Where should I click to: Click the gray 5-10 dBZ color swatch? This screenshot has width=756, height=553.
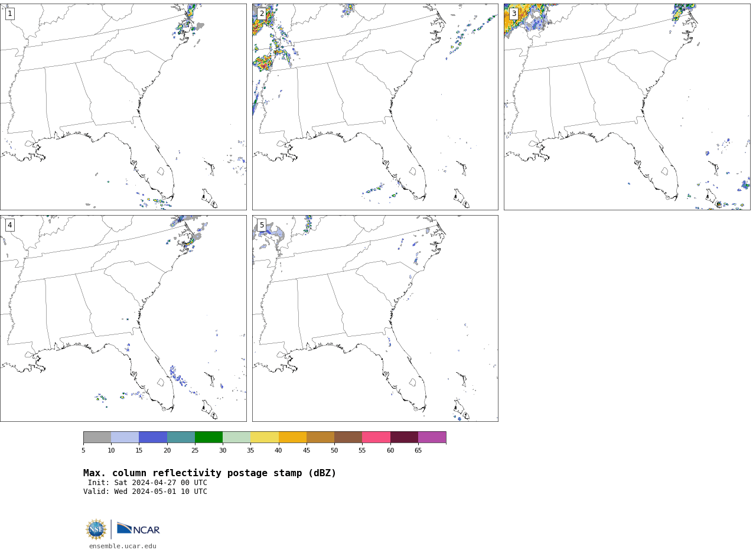[x=97, y=437]
